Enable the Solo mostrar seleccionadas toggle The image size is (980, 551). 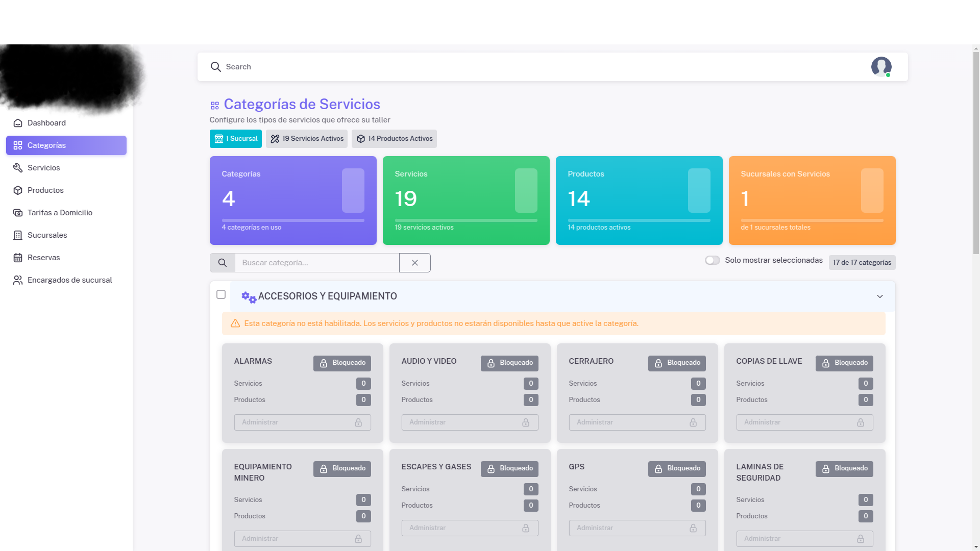713,260
